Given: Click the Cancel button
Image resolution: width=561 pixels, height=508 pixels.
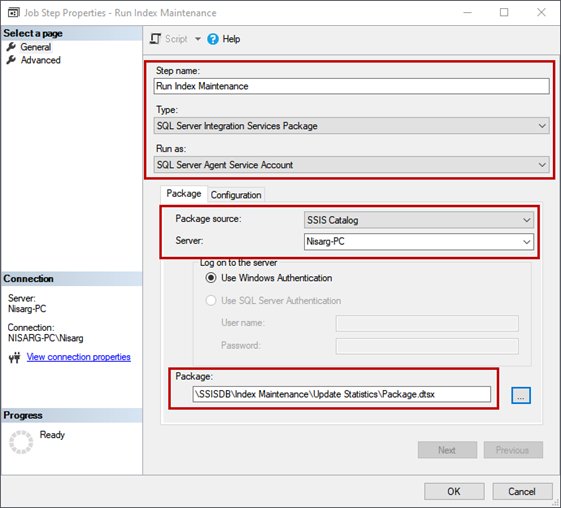Looking at the screenshot, I should [522, 492].
